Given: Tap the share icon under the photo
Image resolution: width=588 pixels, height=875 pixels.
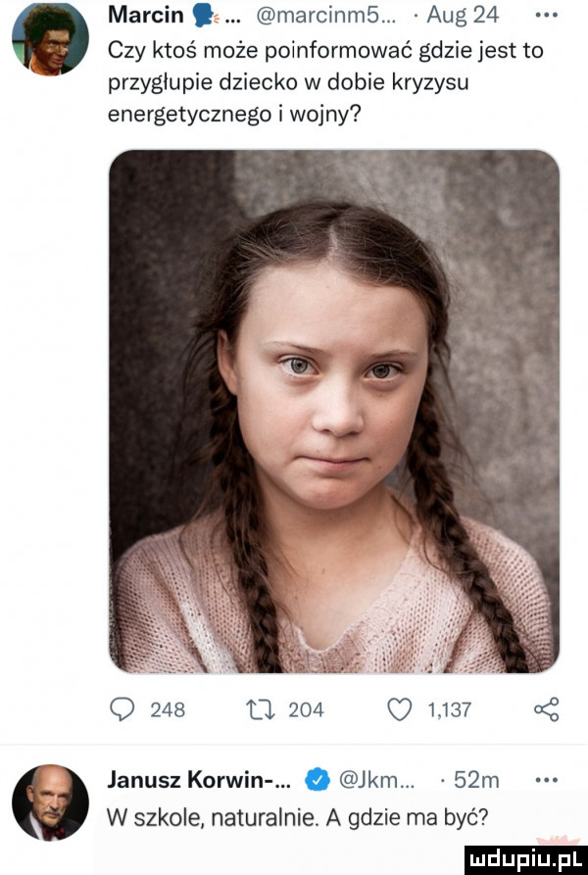Looking at the screenshot, I should (546, 708).
